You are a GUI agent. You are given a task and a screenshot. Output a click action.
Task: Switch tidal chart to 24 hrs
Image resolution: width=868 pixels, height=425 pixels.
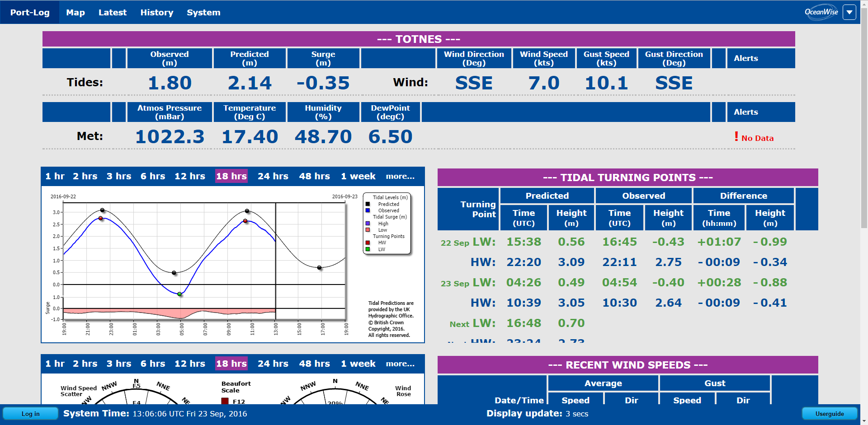tap(273, 176)
